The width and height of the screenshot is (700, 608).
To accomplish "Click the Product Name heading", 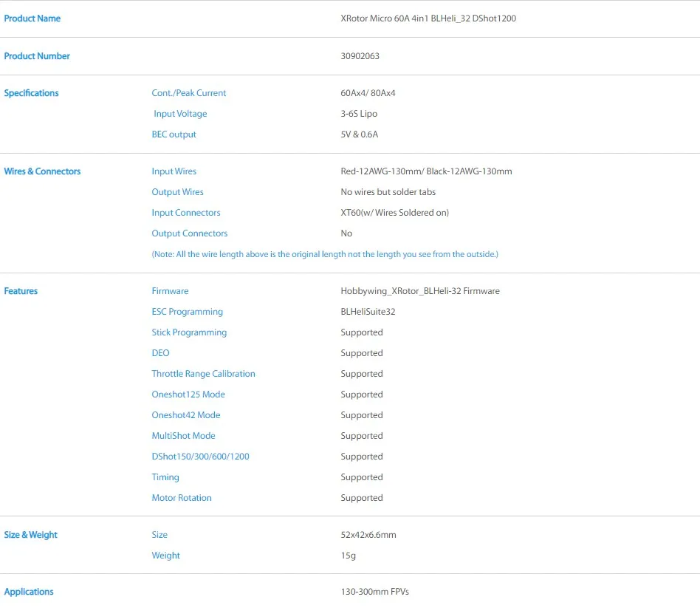I will coord(32,18).
